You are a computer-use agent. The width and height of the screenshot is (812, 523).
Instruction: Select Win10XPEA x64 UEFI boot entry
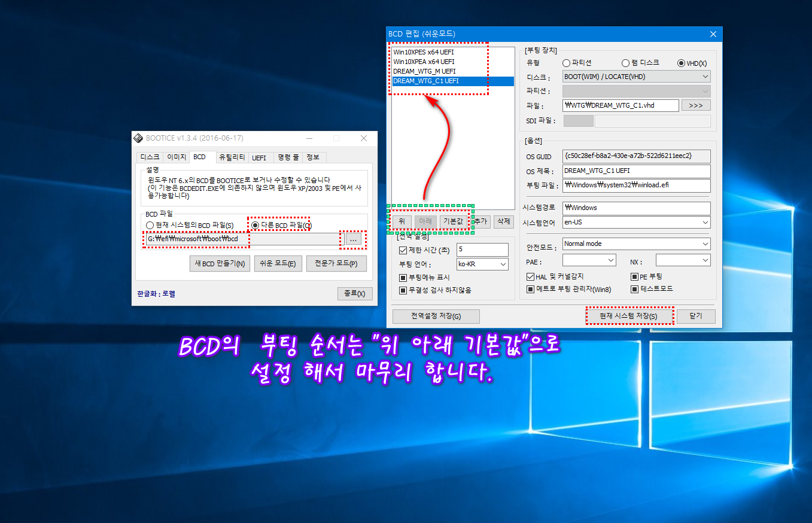453,62
